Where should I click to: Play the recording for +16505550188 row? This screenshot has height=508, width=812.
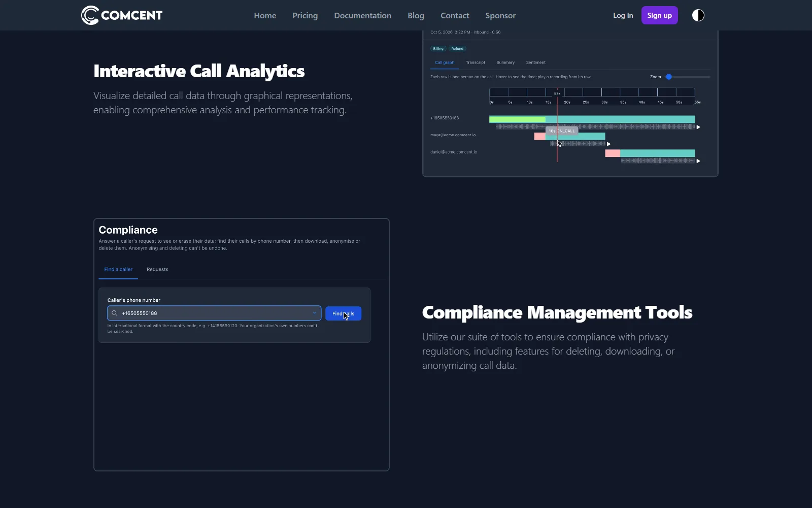pos(698,127)
